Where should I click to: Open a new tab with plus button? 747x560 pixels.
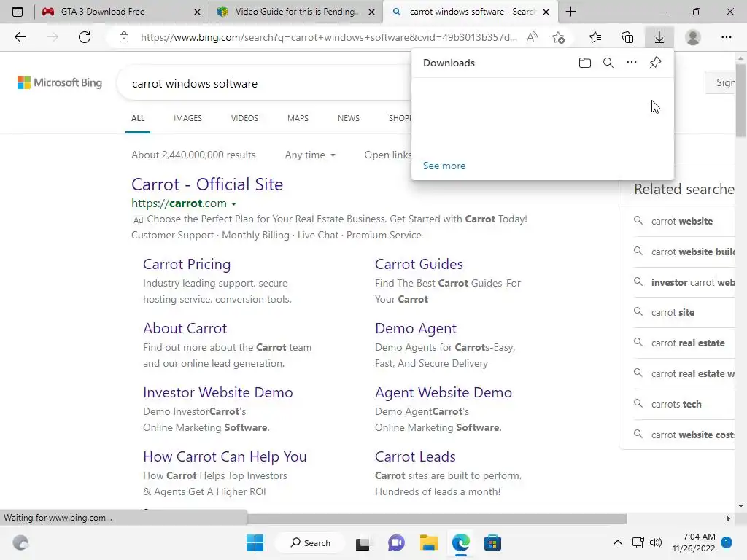(570, 12)
